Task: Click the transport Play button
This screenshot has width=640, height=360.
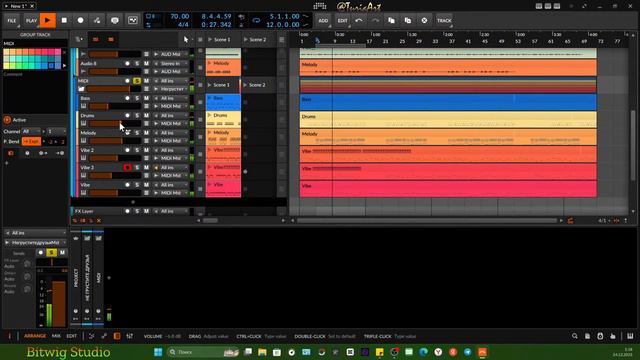Action: (x=47, y=20)
